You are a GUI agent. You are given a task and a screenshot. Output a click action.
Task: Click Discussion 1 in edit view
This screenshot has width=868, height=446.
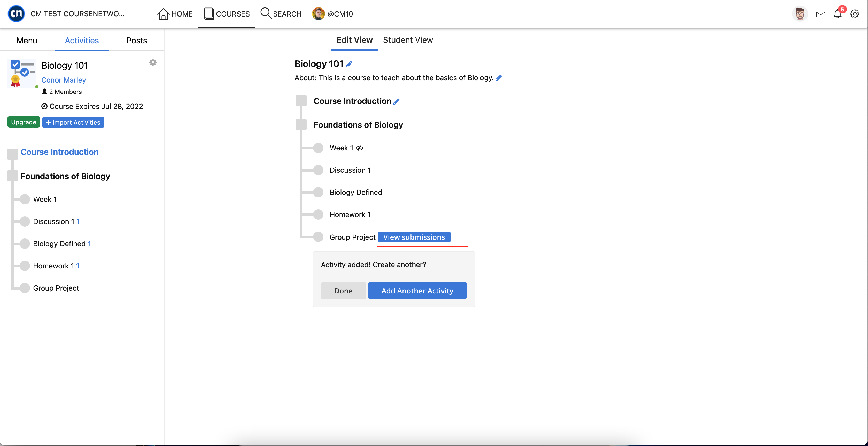coord(350,170)
